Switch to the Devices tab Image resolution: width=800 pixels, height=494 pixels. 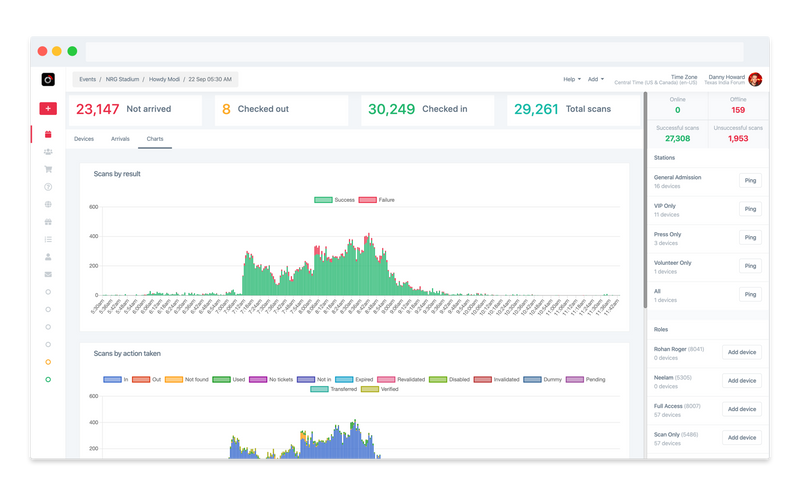tap(84, 139)
